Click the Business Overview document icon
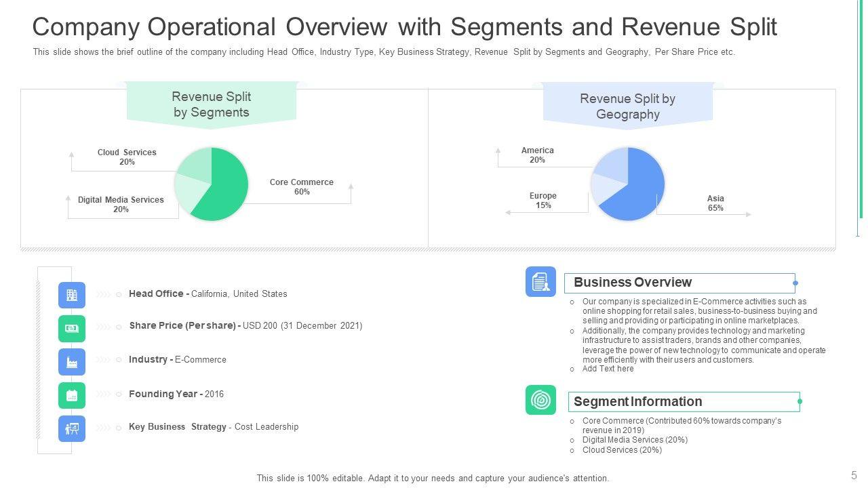 (540, 281)
